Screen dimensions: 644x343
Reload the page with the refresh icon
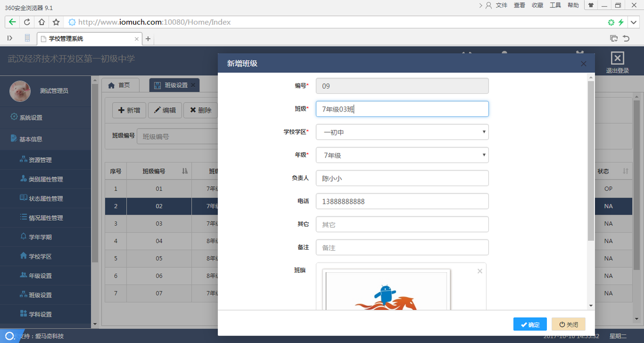[x=27, y=23]
